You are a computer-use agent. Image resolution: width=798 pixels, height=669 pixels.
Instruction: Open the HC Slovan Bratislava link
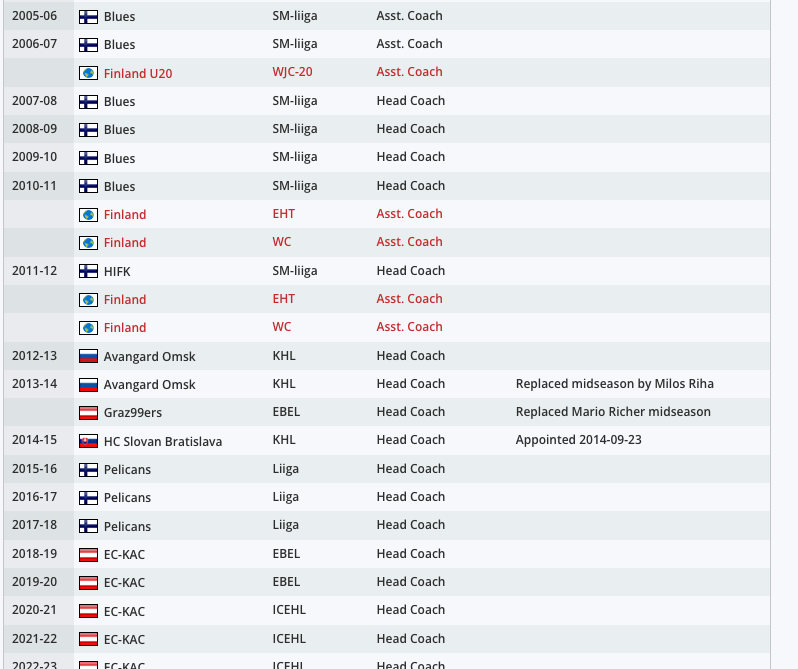pos(163,441)
